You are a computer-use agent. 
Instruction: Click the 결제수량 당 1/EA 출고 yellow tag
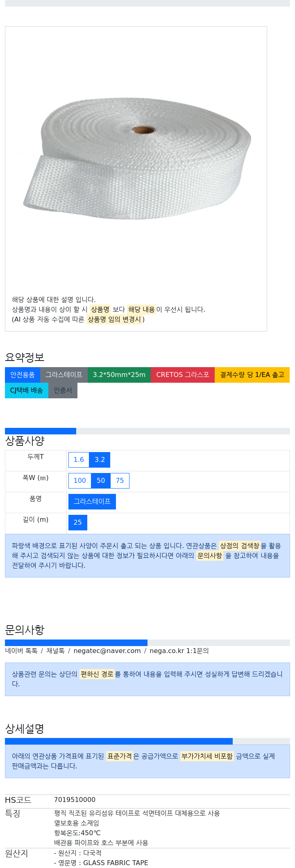pos(252,375)
